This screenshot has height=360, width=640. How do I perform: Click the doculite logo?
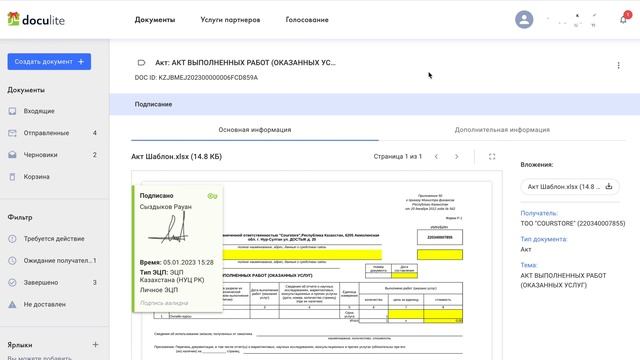(x=36, y=19)
